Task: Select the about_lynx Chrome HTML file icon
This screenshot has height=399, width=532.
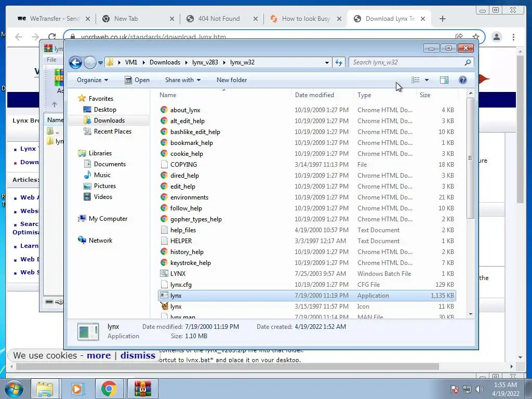Action: (x=164, y=110)
